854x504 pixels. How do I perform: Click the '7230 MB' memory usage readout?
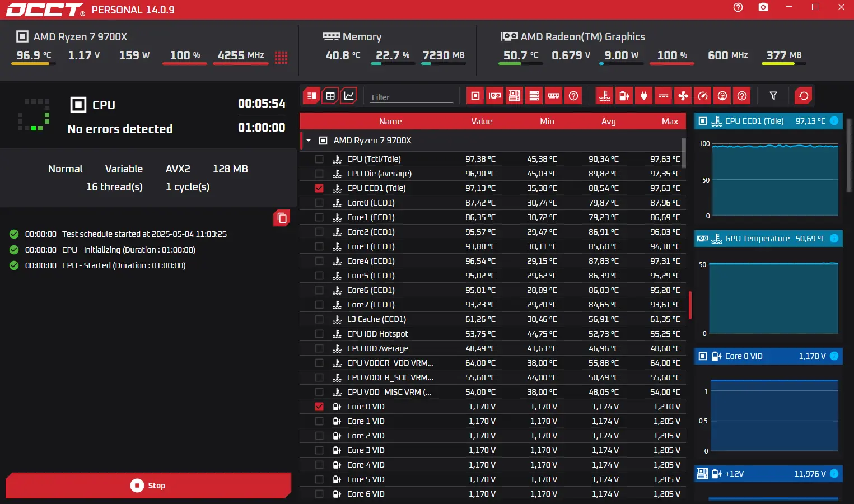click(x=444, y=55)
